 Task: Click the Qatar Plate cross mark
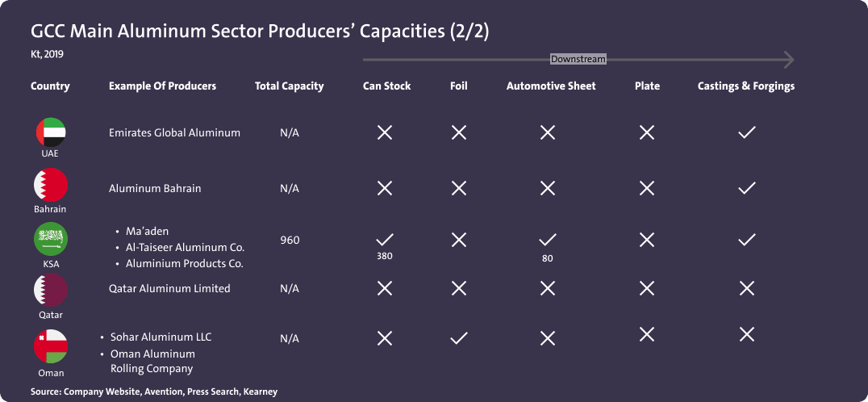(x=646, y=288)
